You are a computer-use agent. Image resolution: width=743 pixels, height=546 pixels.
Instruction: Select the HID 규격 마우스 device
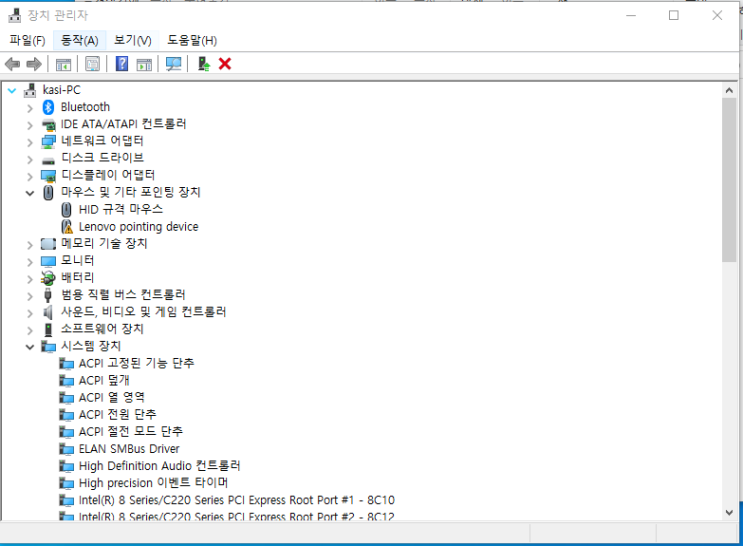(x=120, y=210)
